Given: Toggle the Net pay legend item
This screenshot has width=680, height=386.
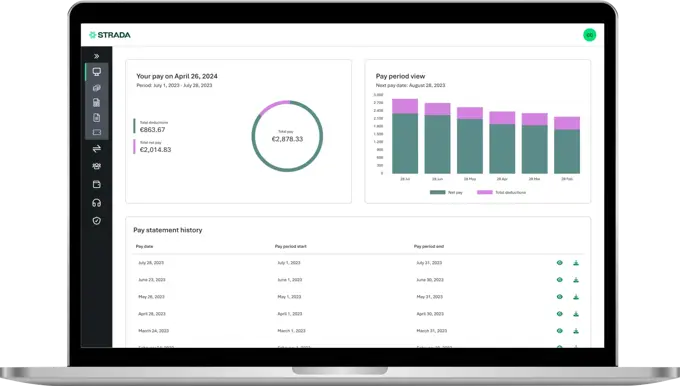Looking at the screenshot, I should (x=446, y=192).
